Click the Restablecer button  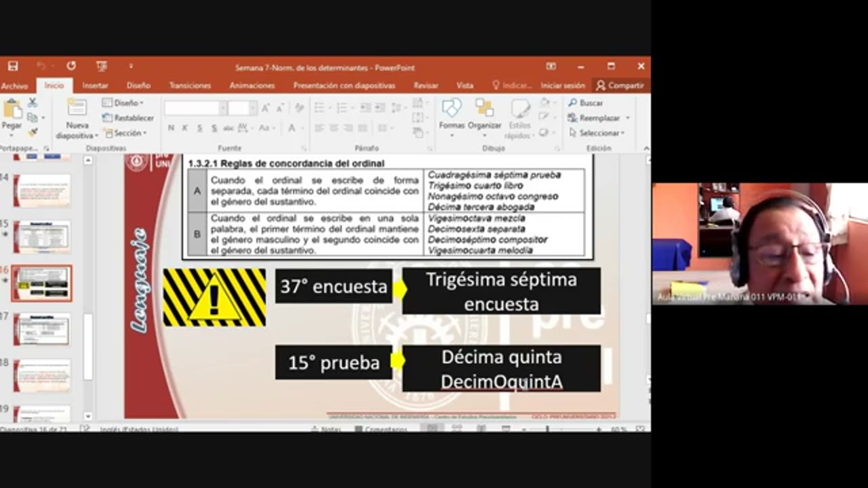128,118
